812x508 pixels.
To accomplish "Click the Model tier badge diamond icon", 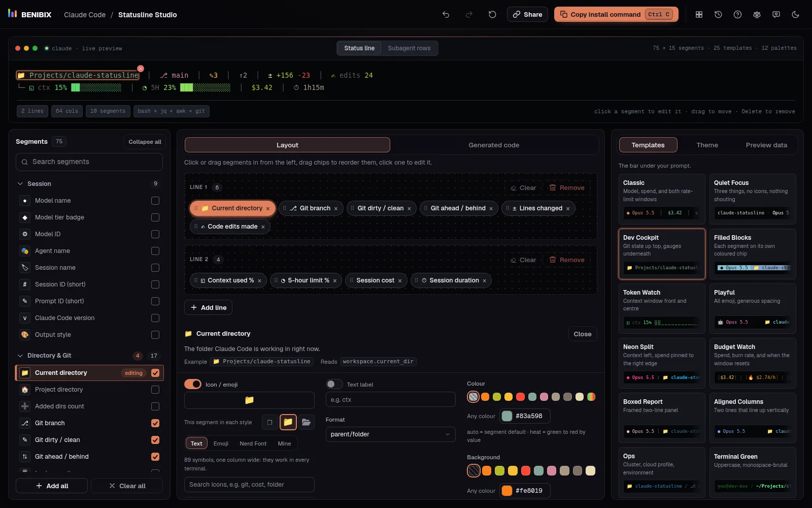I will pos(25,217).
